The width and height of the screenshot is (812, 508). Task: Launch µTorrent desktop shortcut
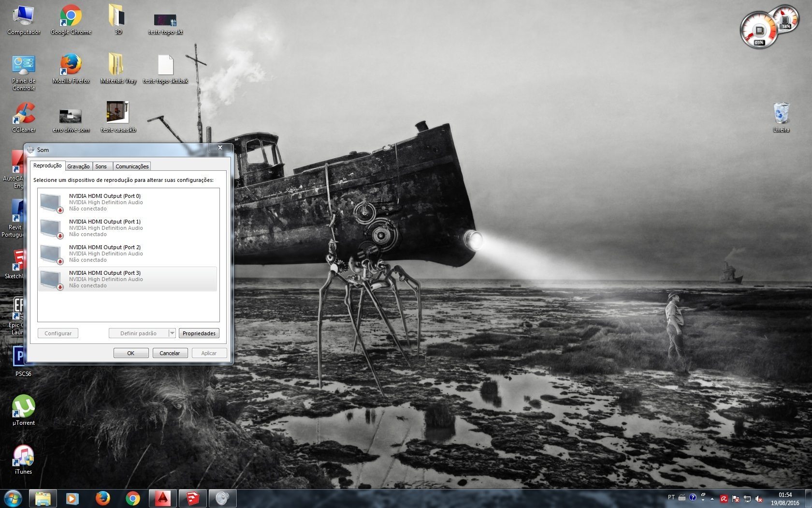(x=23, y=410)
